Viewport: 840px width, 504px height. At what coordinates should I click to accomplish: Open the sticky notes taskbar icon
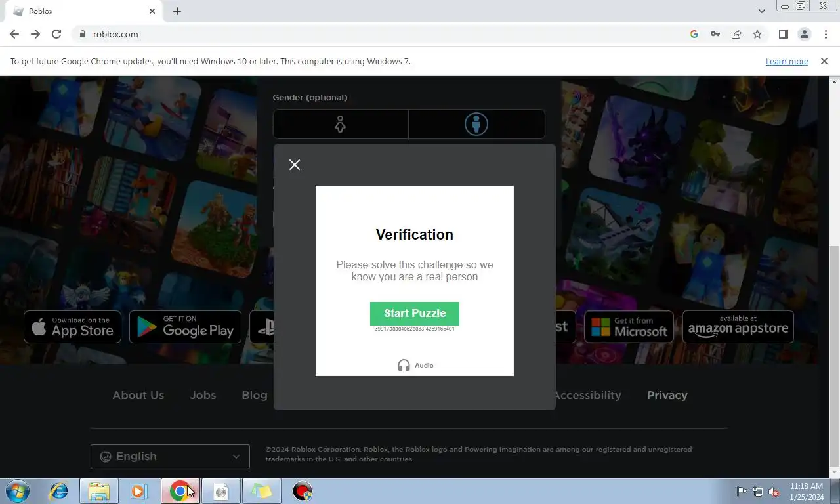[261, 491]
